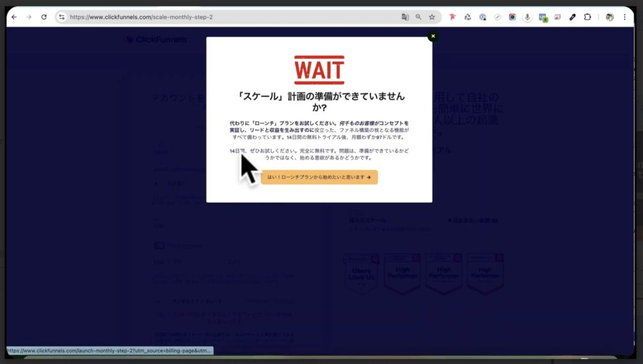This screenshot has height=364, width=643.
Task: Open site information icon in address bar
Action: pos(62,17)
